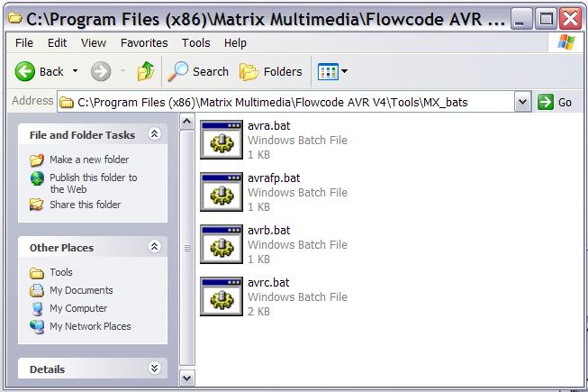588x392 pixels.
Task: Collapse the File and Folder Tasks panel
Action: coord(154,134)
